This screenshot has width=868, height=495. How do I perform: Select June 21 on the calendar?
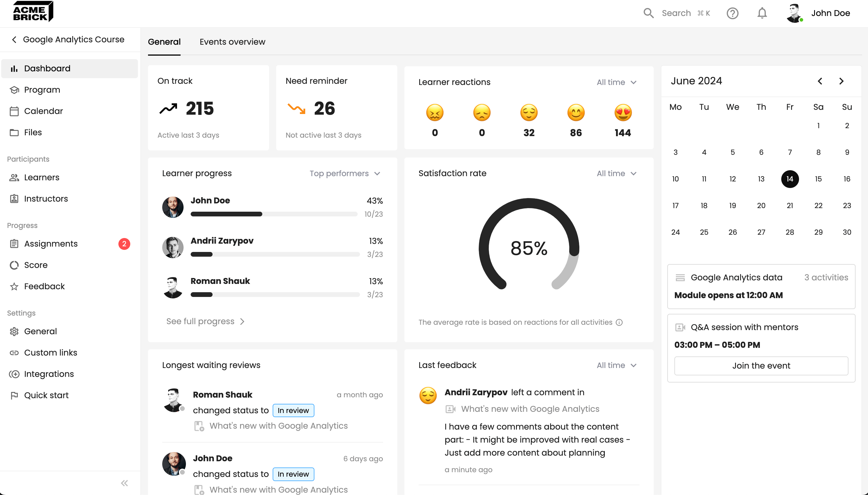tap(790, 206)
